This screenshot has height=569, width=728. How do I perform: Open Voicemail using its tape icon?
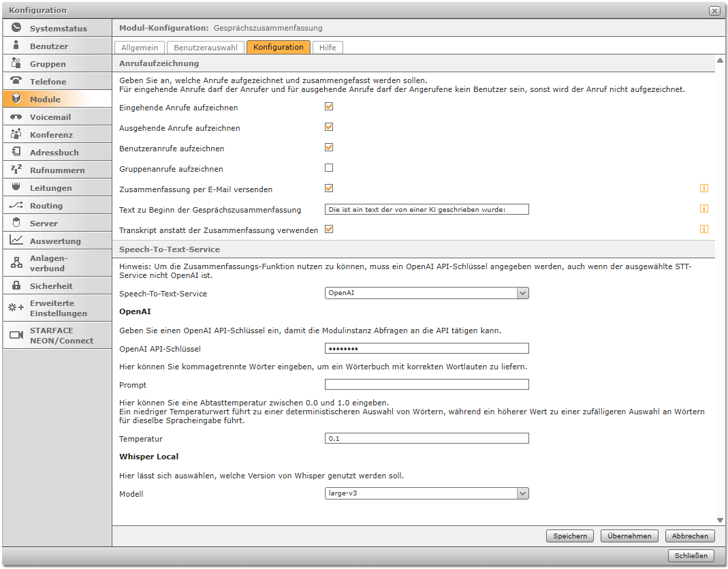[16, 117]
